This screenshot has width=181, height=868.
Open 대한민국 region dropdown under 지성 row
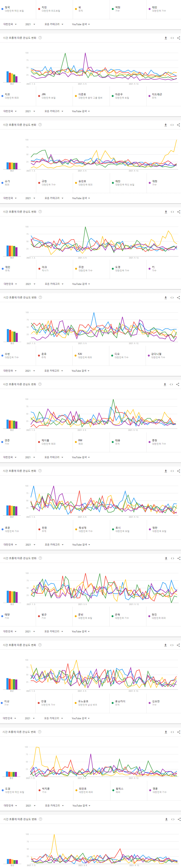[9, 718]
